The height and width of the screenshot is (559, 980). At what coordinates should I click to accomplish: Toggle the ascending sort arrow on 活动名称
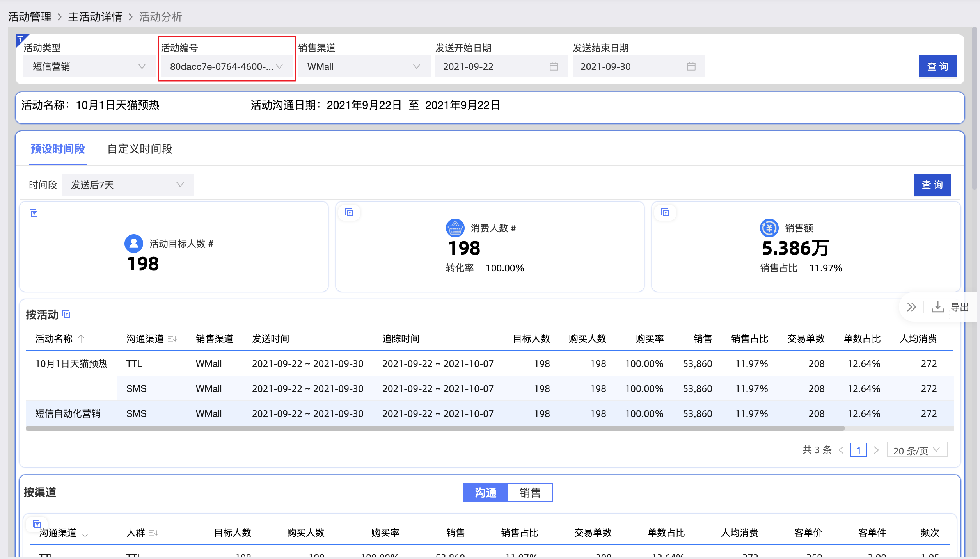pos(81,338)
